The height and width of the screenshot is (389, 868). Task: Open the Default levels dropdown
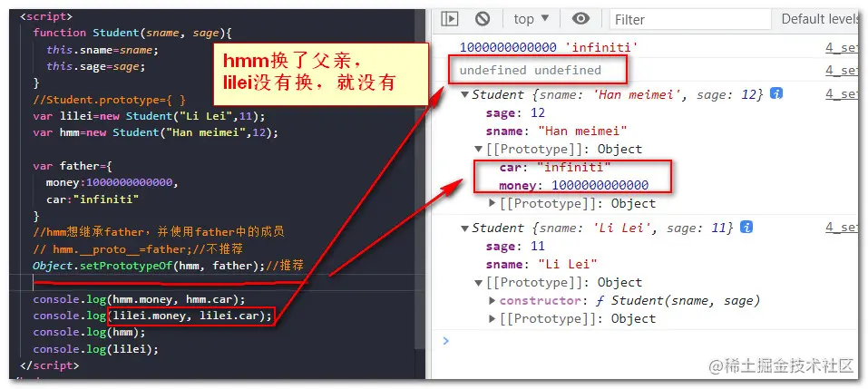tap(821, 19)
